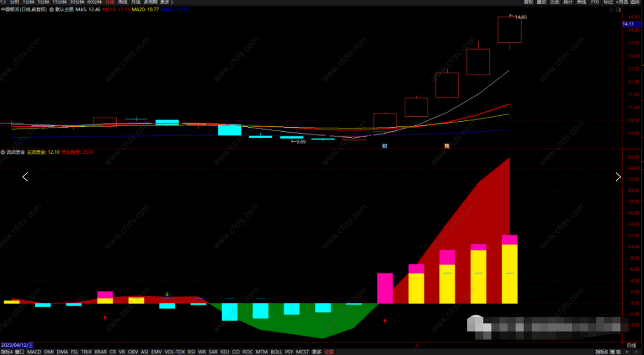Click the 复权 button in top toolbar
This screenshot has width=644, height=355.
[528, 2]
